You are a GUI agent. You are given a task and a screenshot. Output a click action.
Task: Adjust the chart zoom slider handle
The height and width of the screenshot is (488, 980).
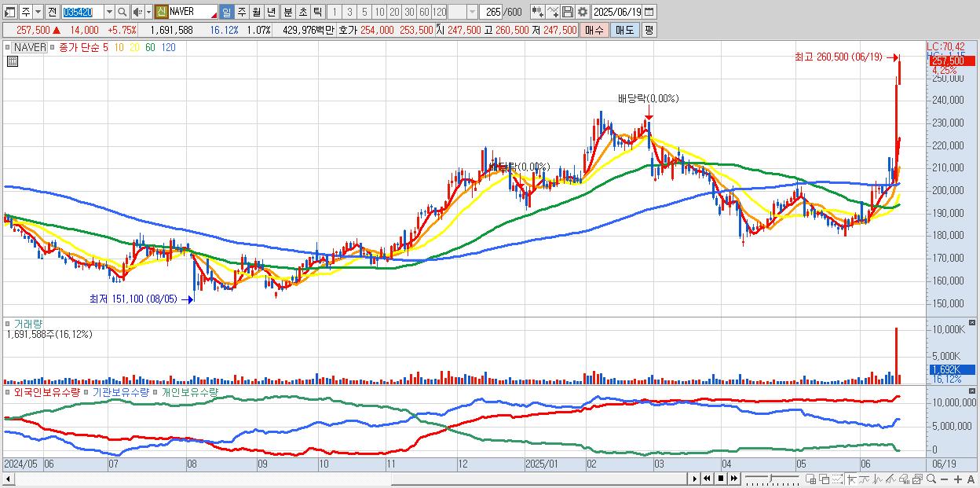[x=770, y=478]
